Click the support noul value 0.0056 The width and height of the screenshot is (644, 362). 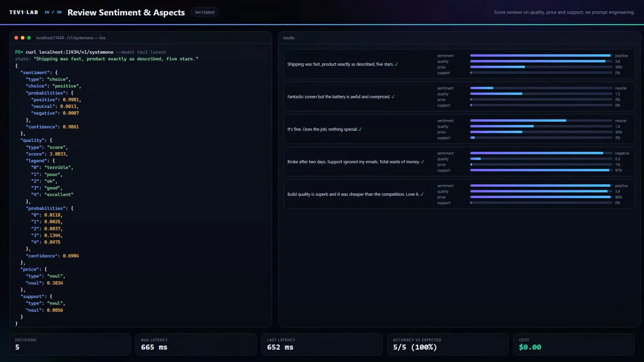tap(55, 311)
